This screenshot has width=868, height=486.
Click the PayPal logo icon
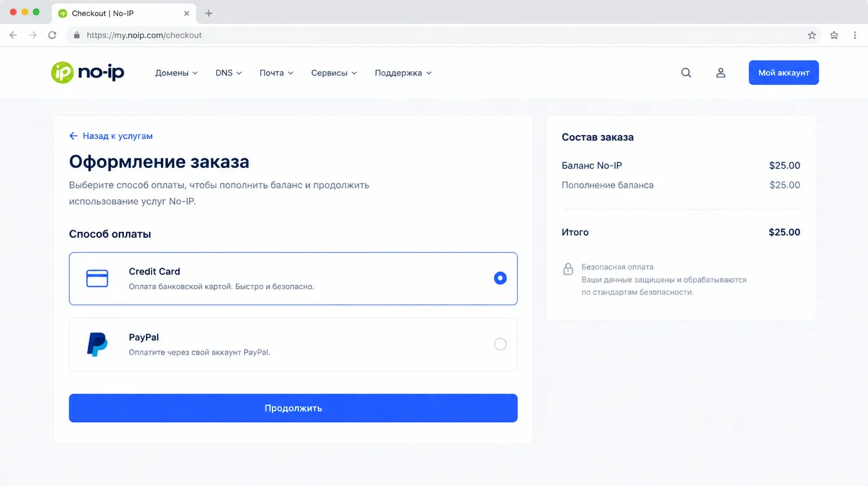98,344
